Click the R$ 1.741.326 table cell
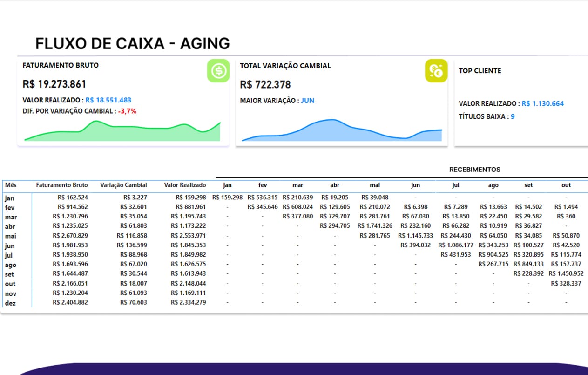 pyautogui.click(x=375, y=226)
